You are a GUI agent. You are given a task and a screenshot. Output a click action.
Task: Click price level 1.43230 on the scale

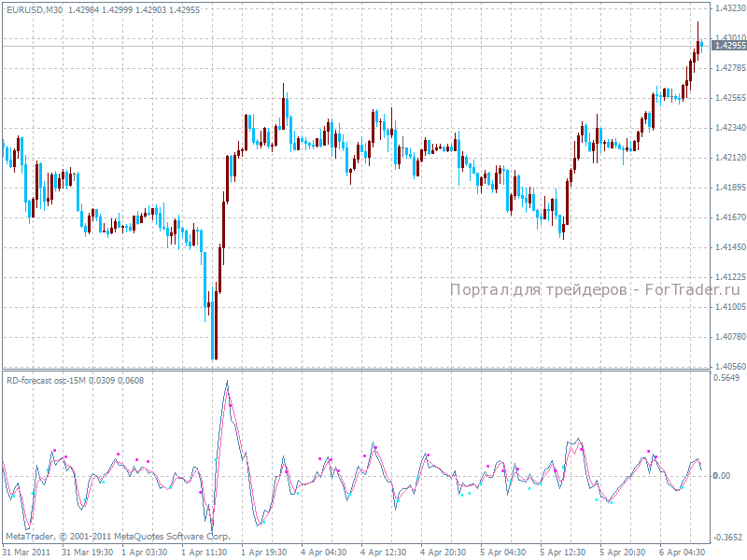tap(730, 8)
